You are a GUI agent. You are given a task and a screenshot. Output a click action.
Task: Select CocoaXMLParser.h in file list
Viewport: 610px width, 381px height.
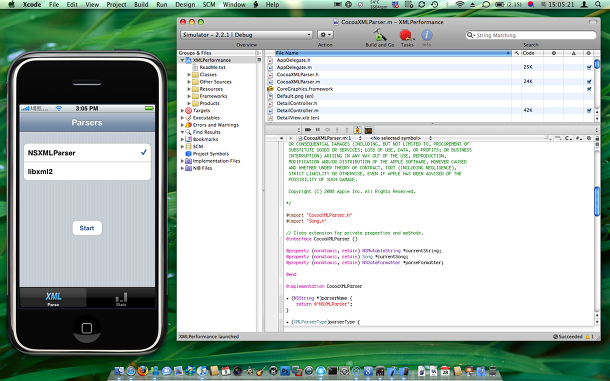[298, 75]
